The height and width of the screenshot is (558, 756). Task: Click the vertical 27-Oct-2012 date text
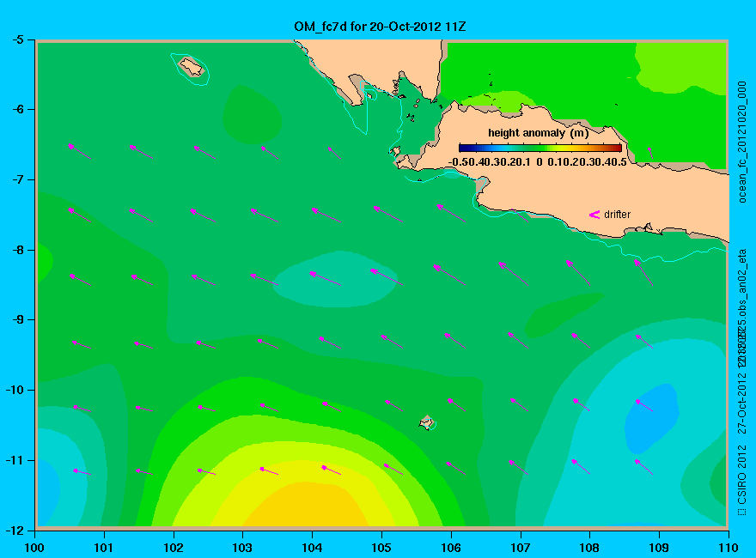[742, 403]
